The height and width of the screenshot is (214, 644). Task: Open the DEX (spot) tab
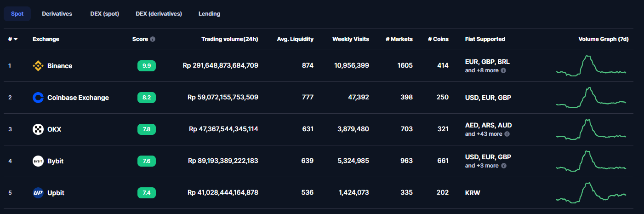pos(105,14)
